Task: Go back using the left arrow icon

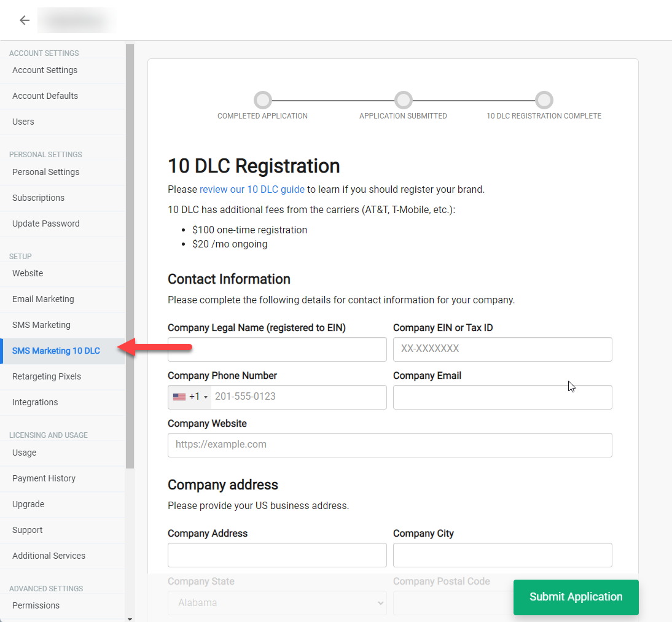Action: 25,20
